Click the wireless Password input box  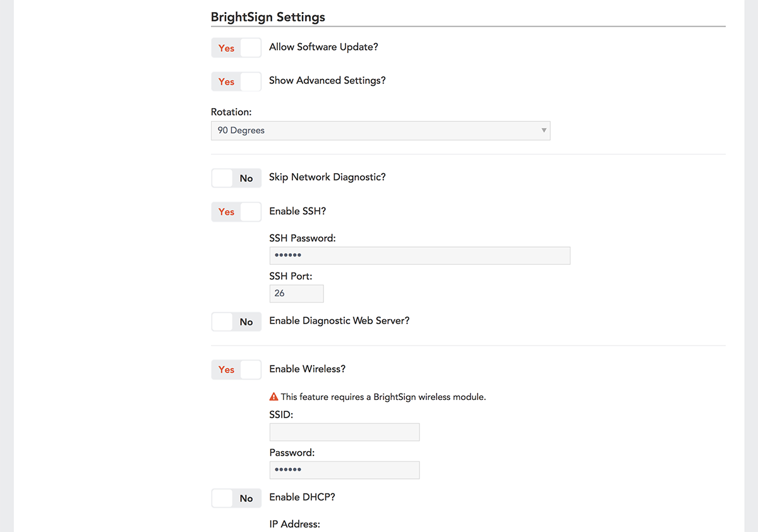coord(344,470)
